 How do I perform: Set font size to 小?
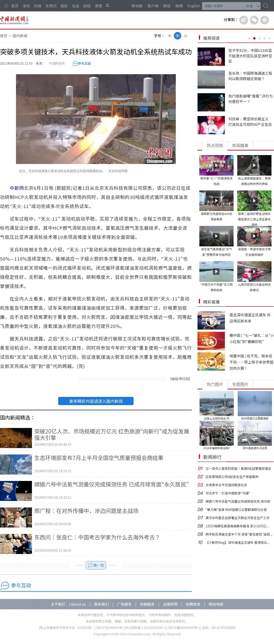(x=185, y=36)
